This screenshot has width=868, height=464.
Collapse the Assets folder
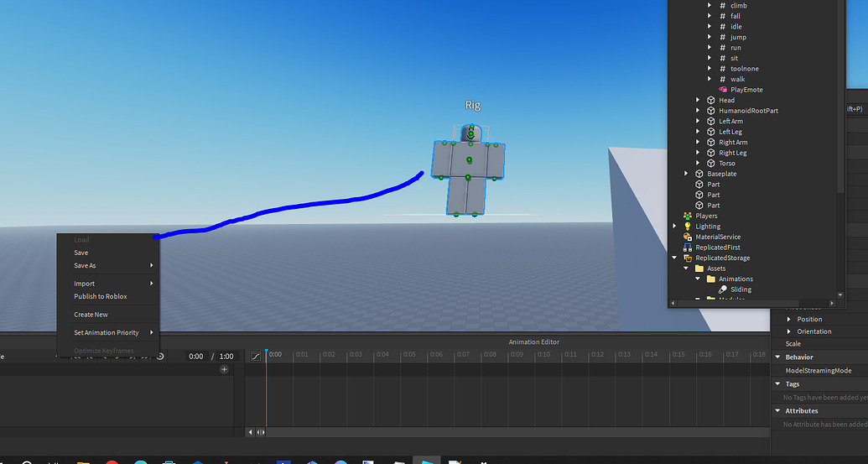click(x=686, y=268)
